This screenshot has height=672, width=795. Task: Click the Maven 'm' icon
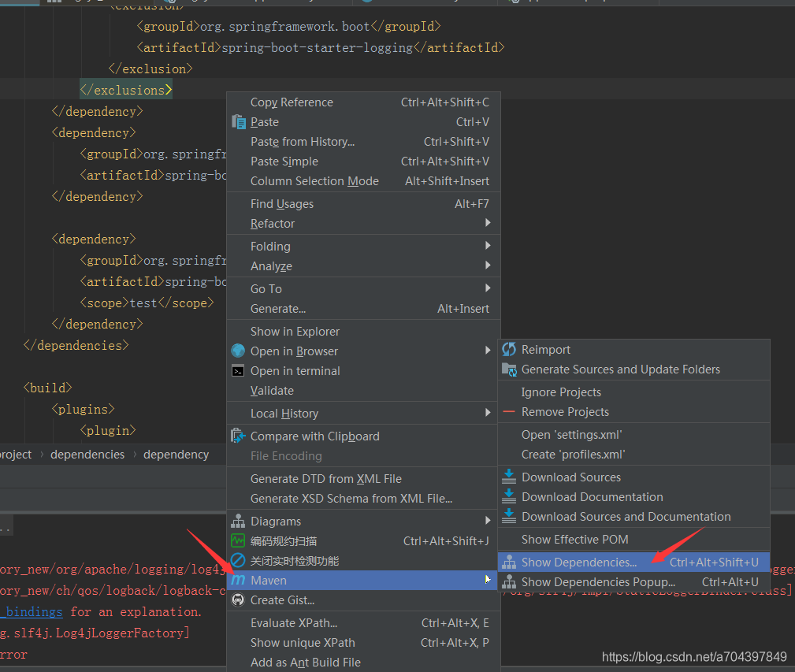coord(238,581)
